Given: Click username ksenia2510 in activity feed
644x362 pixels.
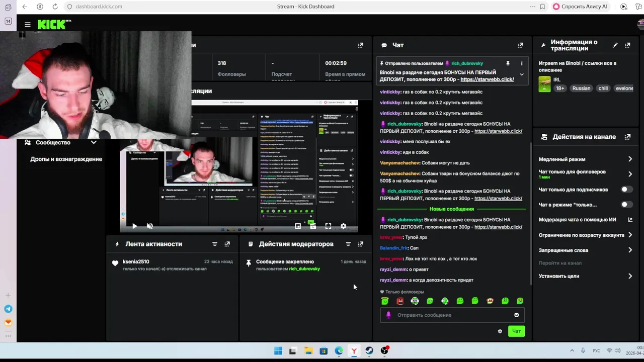Looking at the screenshot, I should (x=136, y=262).
